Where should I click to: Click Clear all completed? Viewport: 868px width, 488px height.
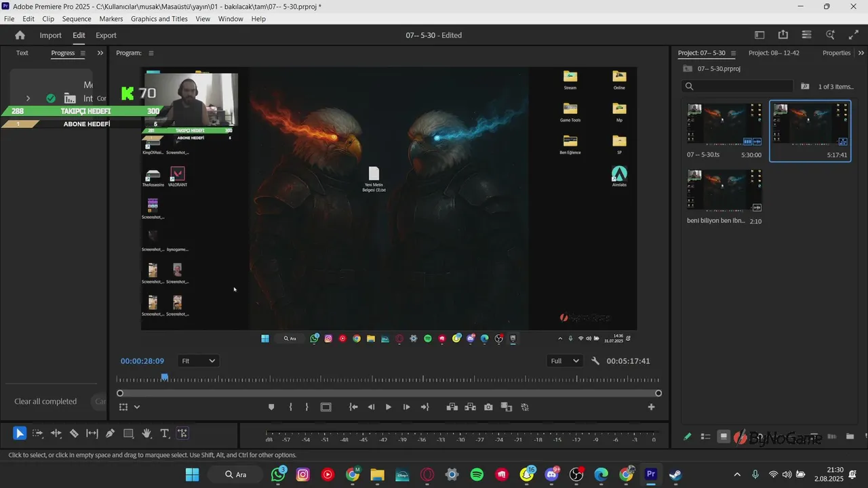pyautogui.click(x=45, y=401)
